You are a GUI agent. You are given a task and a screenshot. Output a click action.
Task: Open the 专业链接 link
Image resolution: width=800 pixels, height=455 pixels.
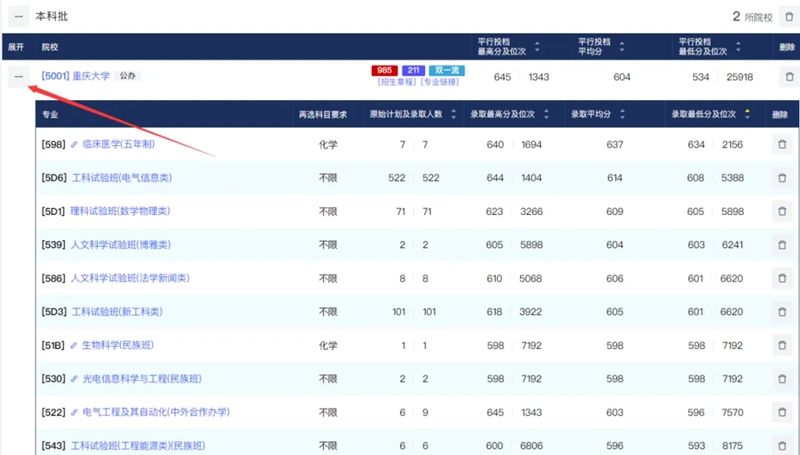click(x=430, y=82)
